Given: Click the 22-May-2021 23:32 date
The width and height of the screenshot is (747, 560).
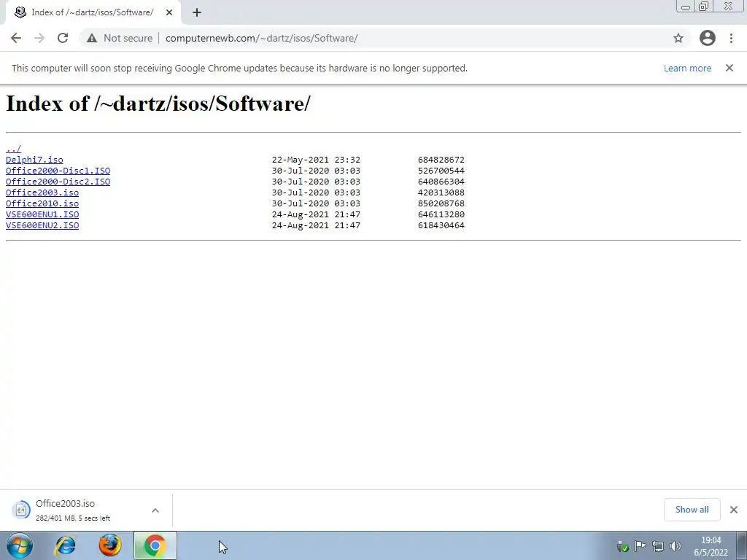Looking at the screenshot, I should [317, 160].
